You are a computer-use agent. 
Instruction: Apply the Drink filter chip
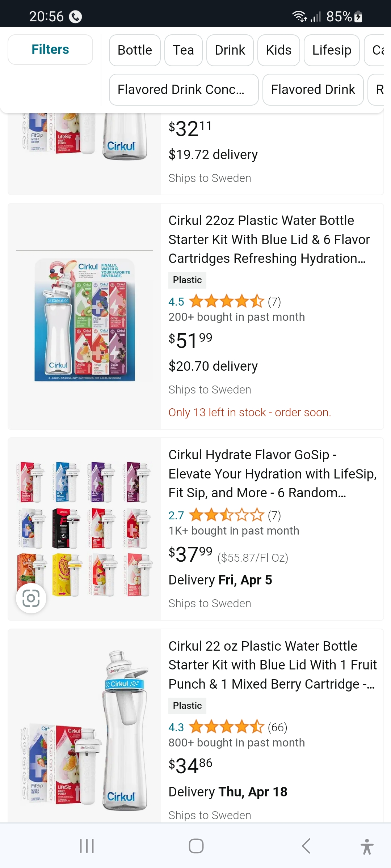tap(230, 50)
